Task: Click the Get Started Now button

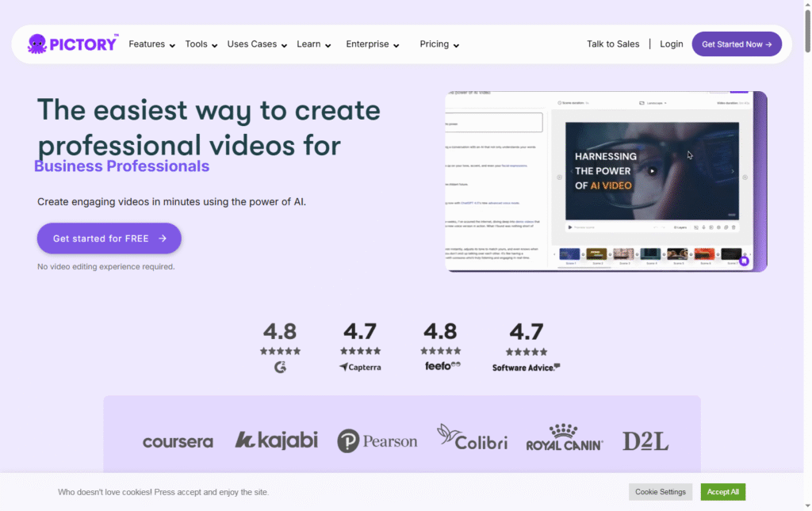Action: [737, 44]
